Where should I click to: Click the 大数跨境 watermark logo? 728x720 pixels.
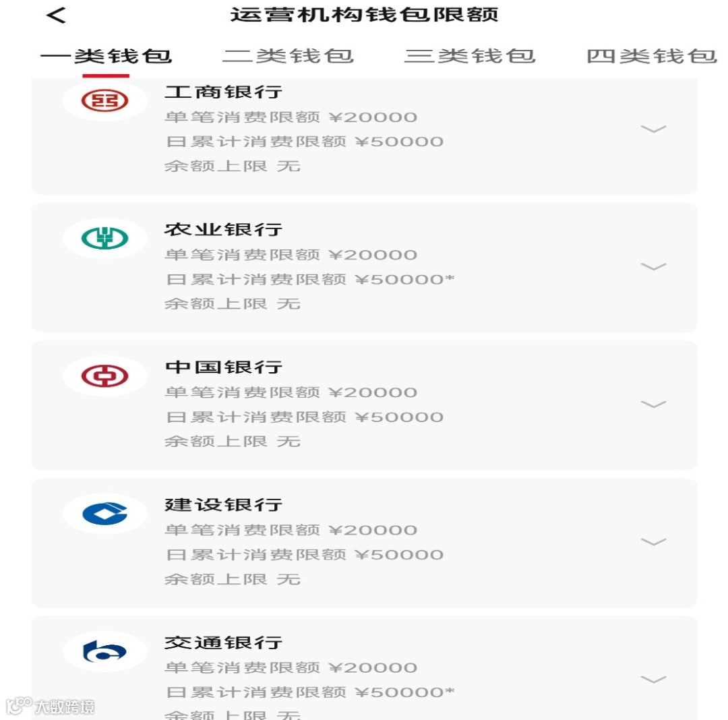(50, 706)
